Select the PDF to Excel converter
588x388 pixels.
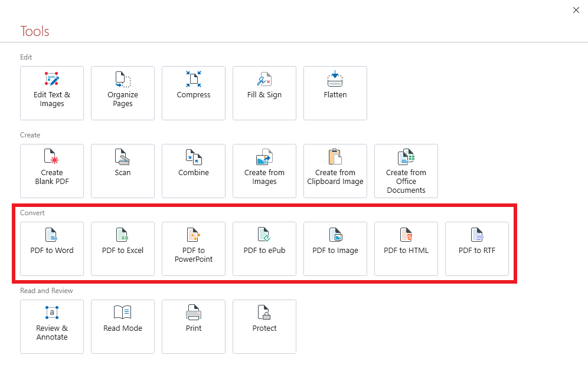(123, 249)
